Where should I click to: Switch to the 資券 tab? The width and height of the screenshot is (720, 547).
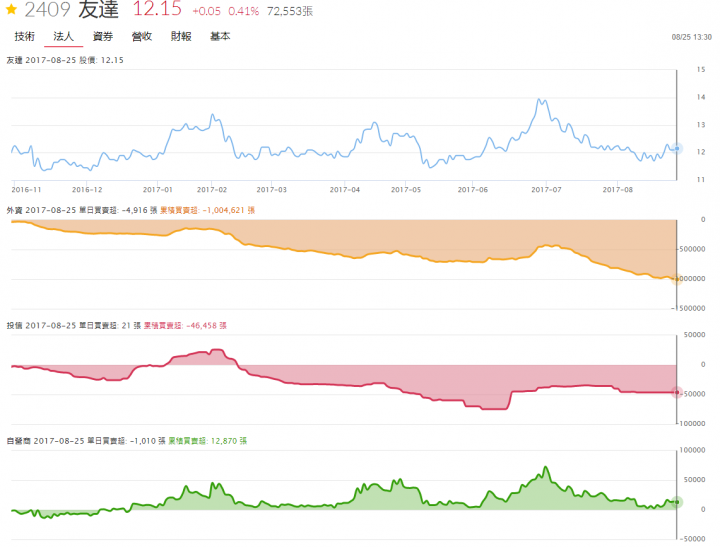tap(102, 36)
